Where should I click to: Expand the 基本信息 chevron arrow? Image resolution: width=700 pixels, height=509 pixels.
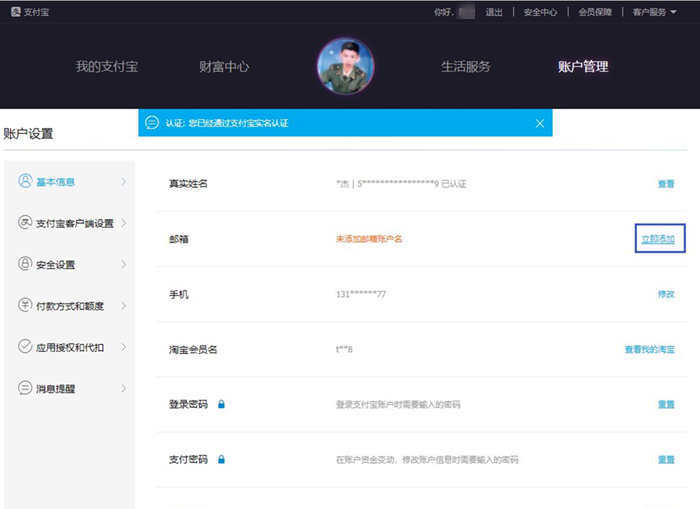pyautogui.click(x=124, y=182)
